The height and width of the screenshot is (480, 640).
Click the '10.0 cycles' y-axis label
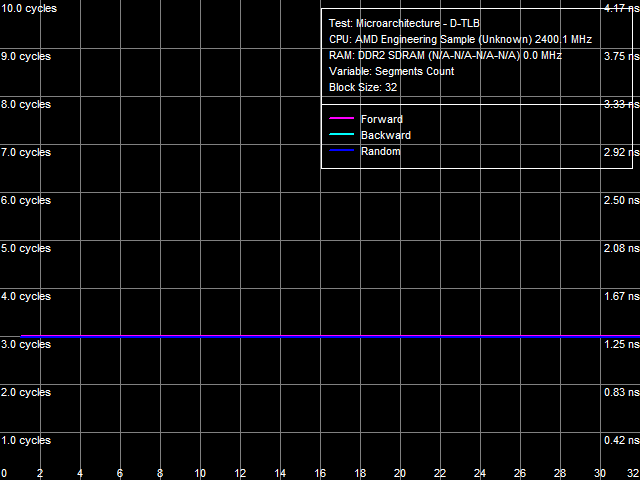click(28, 8)
